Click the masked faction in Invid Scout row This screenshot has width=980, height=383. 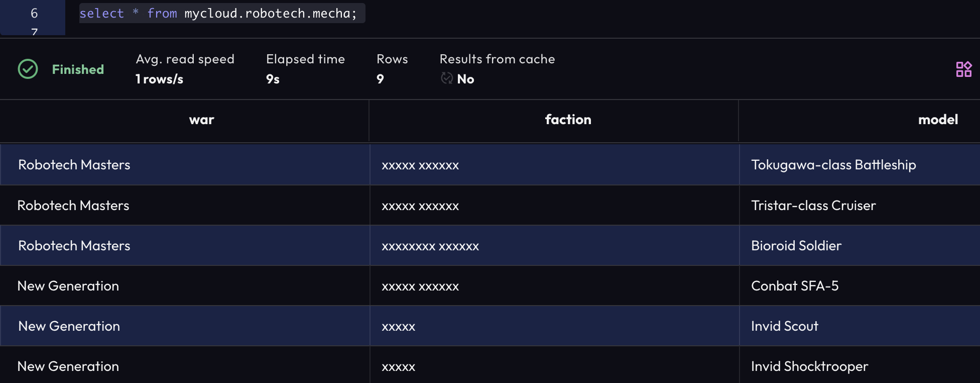coord(399,327)
